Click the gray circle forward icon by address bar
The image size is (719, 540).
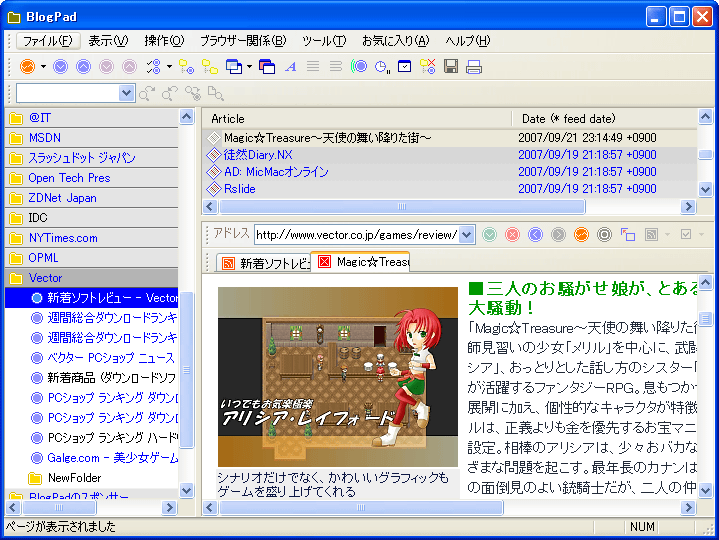click(559, 235)
